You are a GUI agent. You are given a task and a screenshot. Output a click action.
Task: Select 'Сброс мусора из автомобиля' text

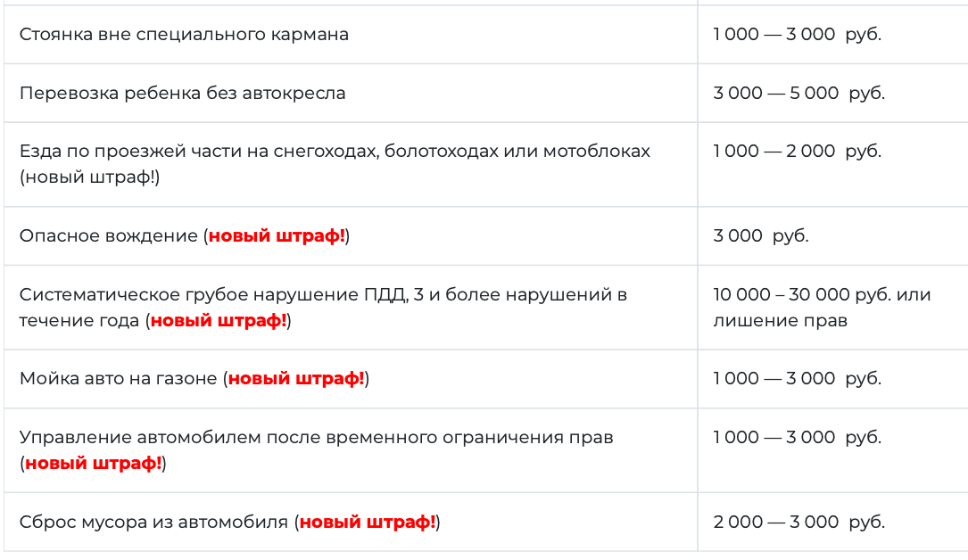pos(153,523)
